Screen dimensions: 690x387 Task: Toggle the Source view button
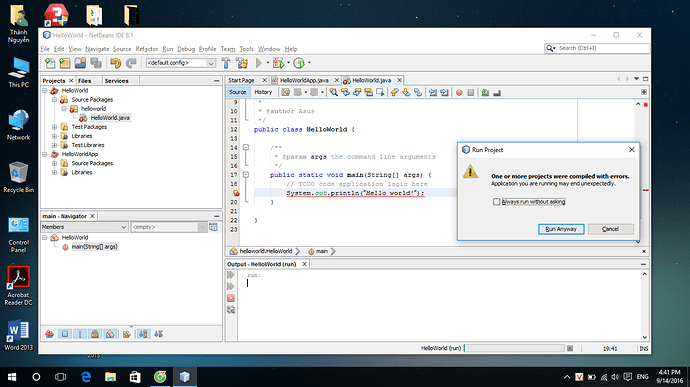click(x=238, y=92)
